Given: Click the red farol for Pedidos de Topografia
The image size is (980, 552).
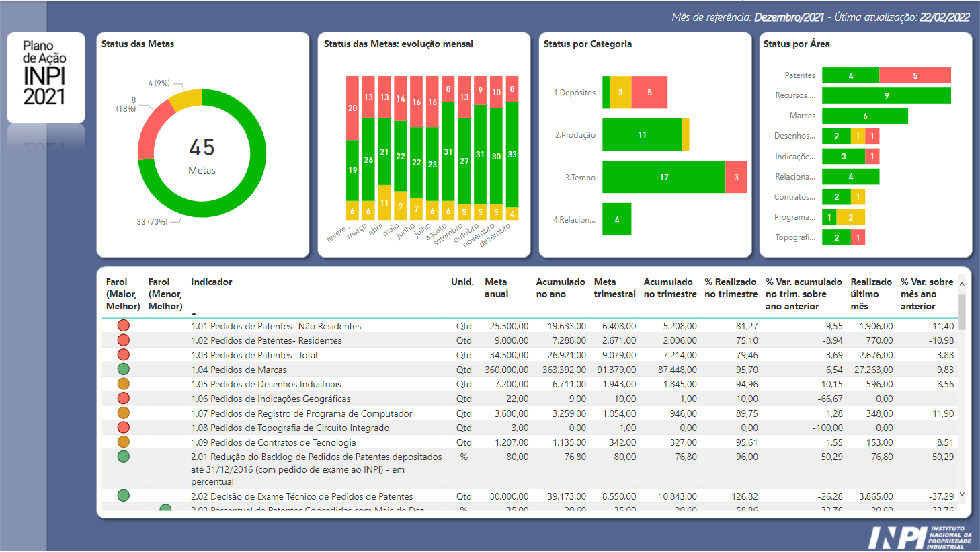Looking at the screenshot, I should 123,428.
